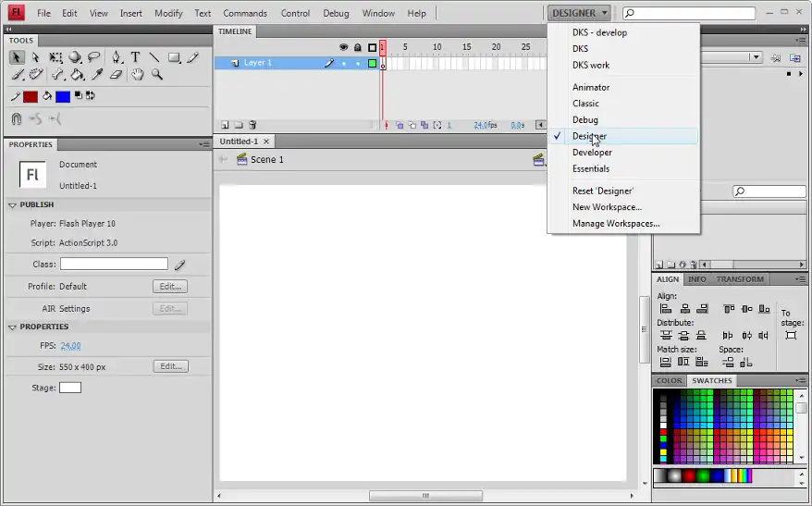Choose the Eraser tool
This screenshot has height=506, width=812.
tap(116, 75)
